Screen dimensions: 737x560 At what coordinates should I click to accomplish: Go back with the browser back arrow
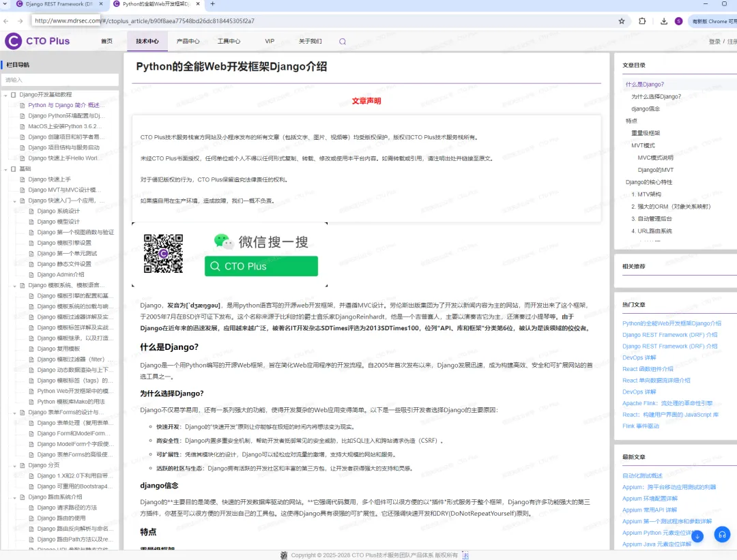click(x=5, y=21)
